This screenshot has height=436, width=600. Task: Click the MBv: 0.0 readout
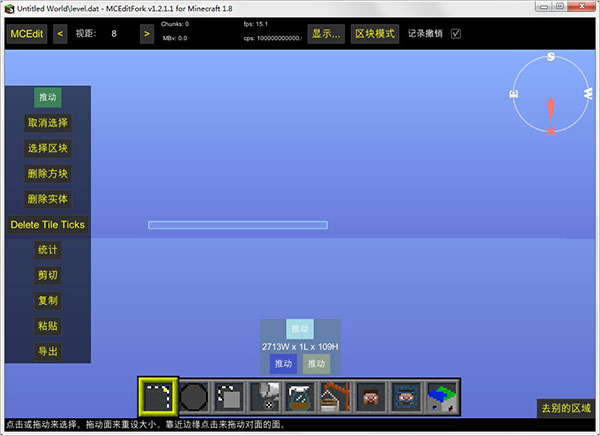[x=175, y=38]
